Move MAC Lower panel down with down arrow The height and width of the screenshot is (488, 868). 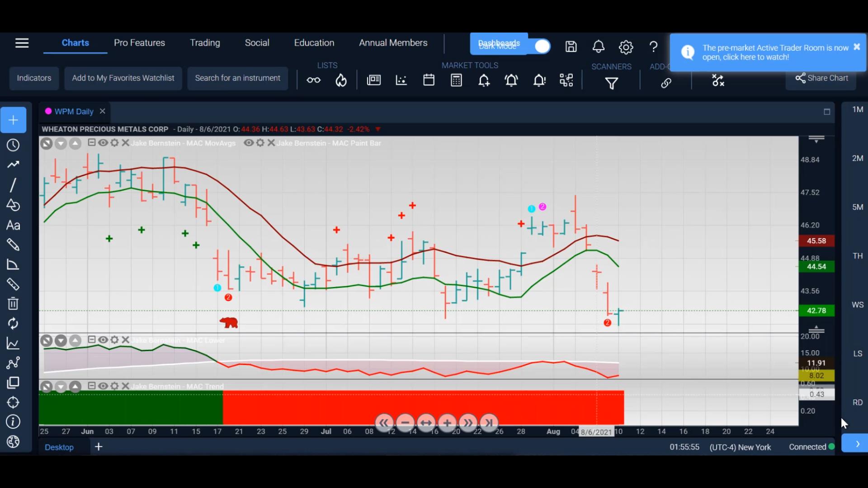(61, 341)
